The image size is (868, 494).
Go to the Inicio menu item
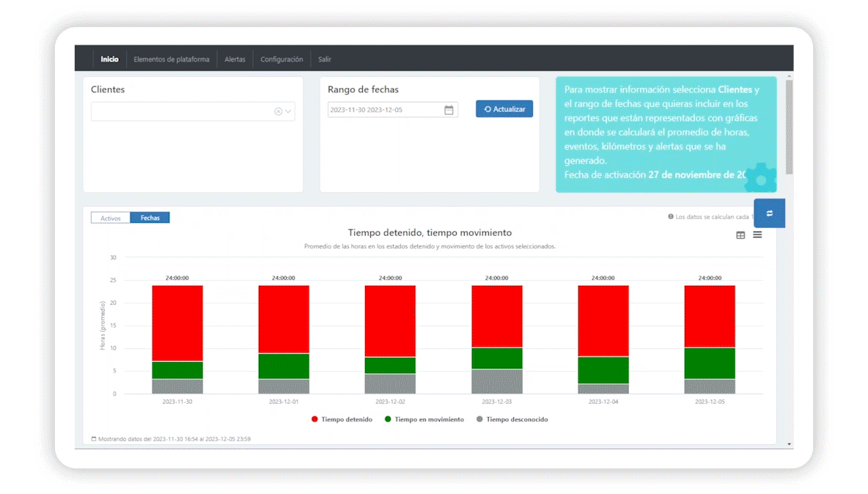click(x=110, y=59)
